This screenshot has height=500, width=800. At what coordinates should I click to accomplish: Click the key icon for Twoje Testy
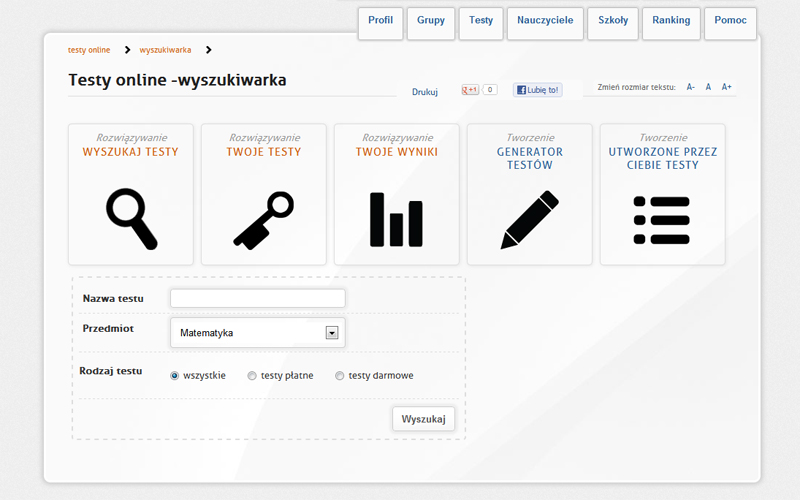click(x=263, y=220)
